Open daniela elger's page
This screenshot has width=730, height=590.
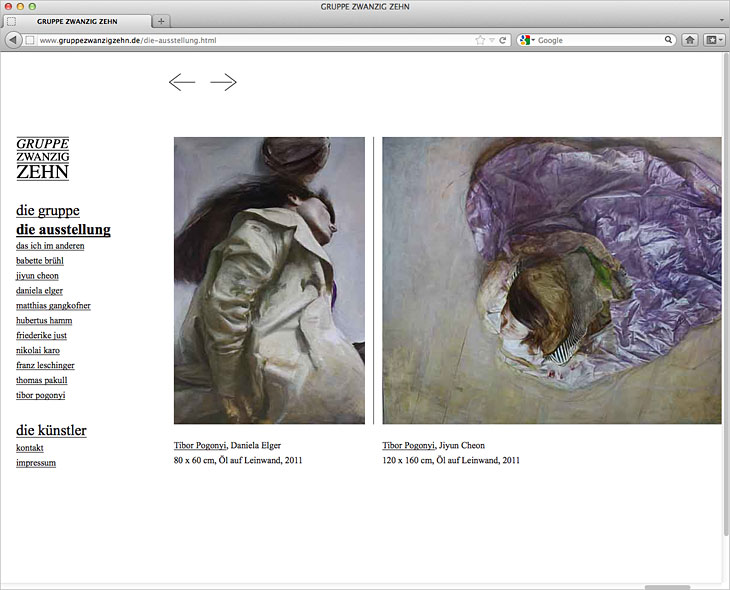coord(39,291)
